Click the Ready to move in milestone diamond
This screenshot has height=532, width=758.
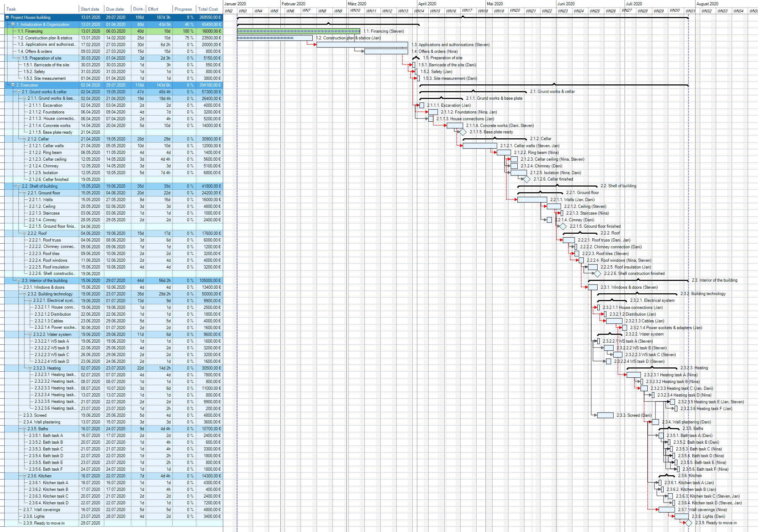pos(688,523)
